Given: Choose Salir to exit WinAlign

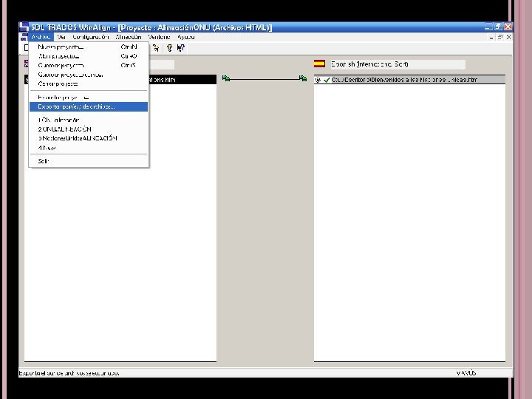Looking at the screenshot, I should 89,161.
